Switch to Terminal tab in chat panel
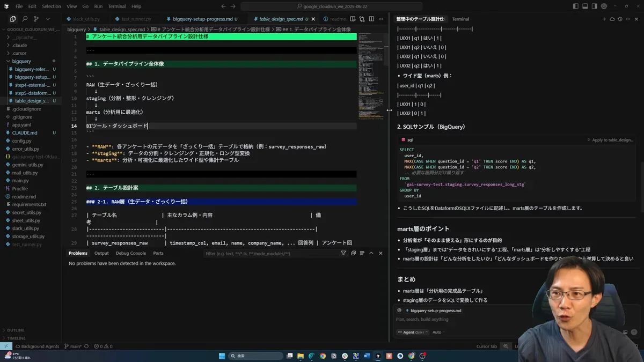Screen dimensions: 644x362 point(460,19)
